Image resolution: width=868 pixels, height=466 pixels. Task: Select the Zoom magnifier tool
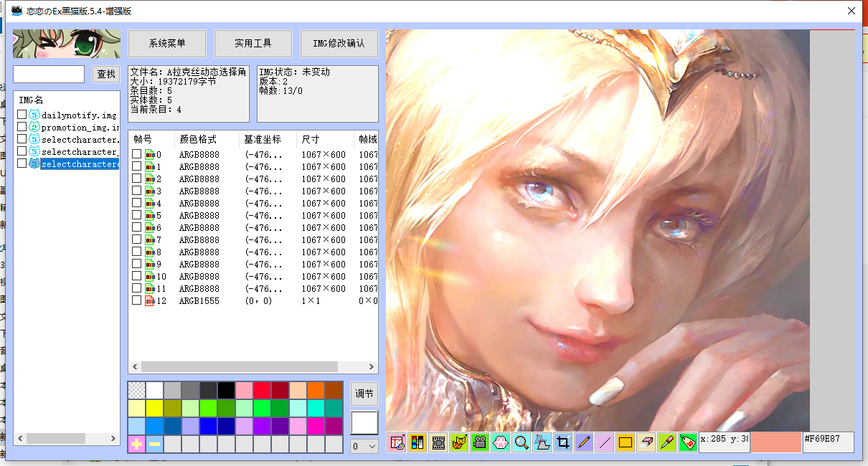click(x=521, y=442)
